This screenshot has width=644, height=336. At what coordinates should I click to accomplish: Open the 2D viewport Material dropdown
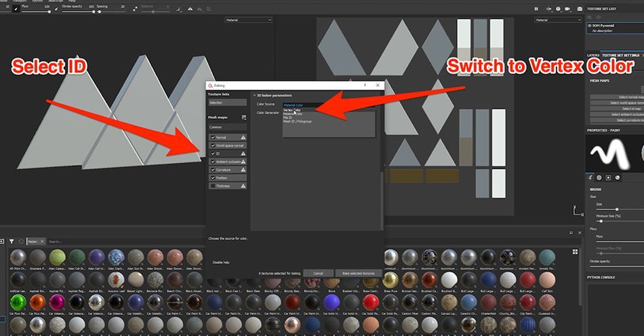[x=558, y=20]
